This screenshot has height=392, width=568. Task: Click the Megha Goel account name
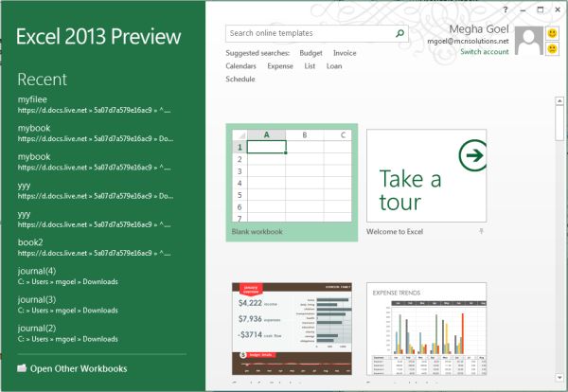[x=479, y=29]
